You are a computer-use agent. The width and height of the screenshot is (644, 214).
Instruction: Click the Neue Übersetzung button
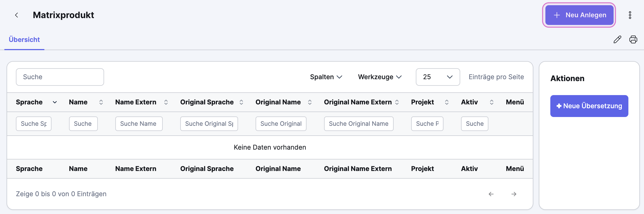coord(589,106)
